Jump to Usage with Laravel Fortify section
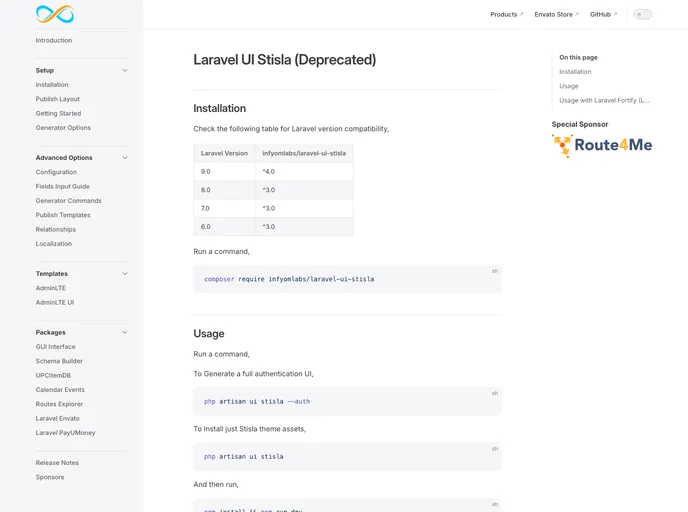This screenshot has height=512, width=688. [604, 100]
